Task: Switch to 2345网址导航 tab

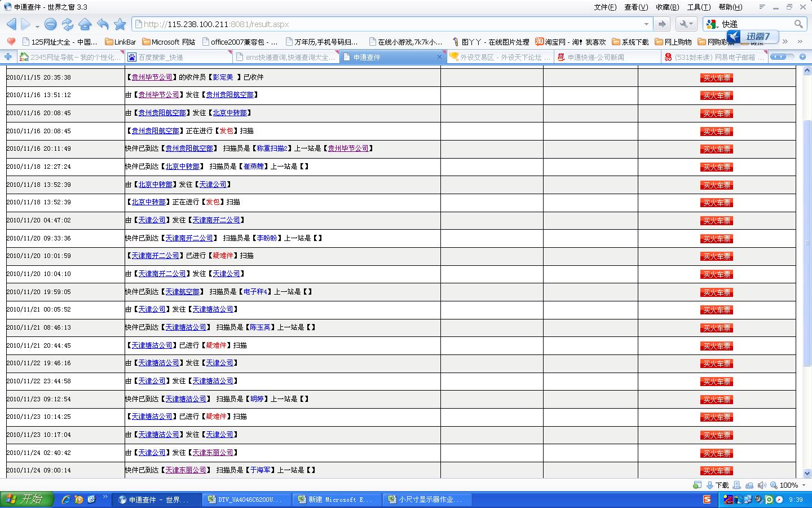Action: click(x=70, y=57)
